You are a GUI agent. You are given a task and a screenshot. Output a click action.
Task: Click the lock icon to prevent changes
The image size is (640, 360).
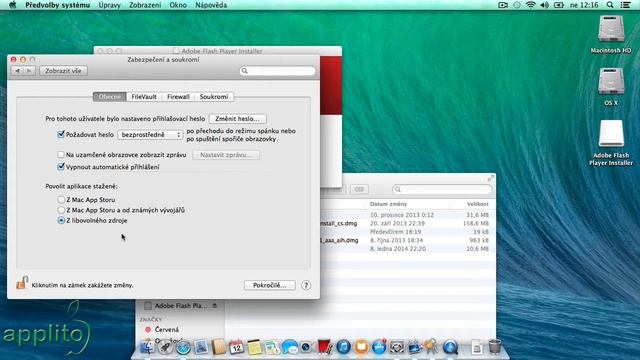coord(22,282)
